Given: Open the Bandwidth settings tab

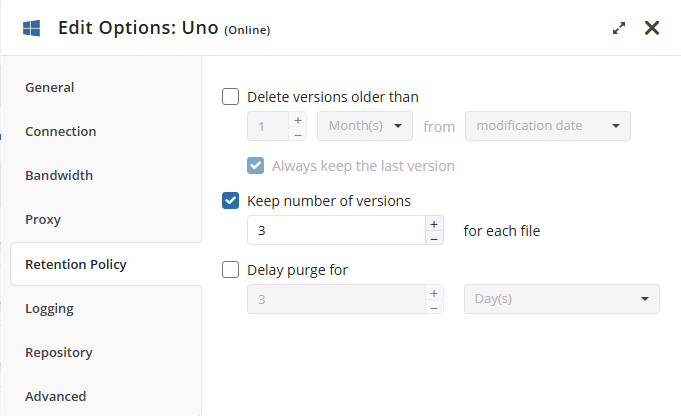Looking at the screenshot, I should [59, 175].
